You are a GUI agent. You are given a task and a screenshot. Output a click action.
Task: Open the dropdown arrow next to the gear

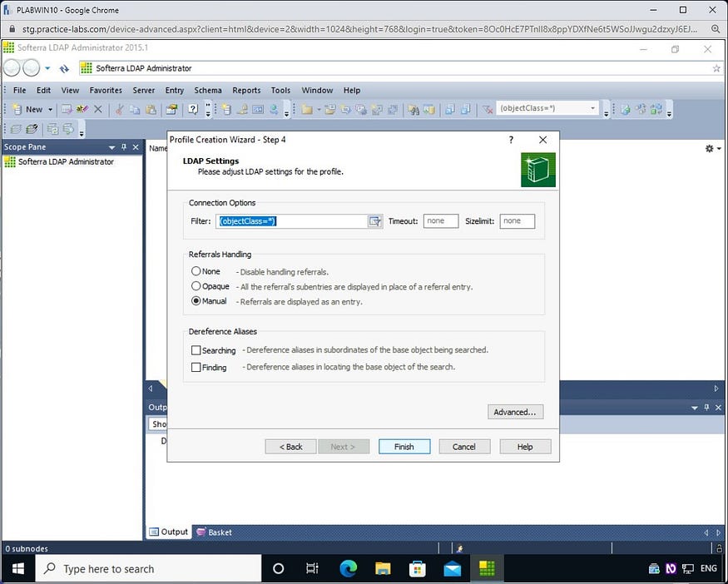click(x=719, y=149)
